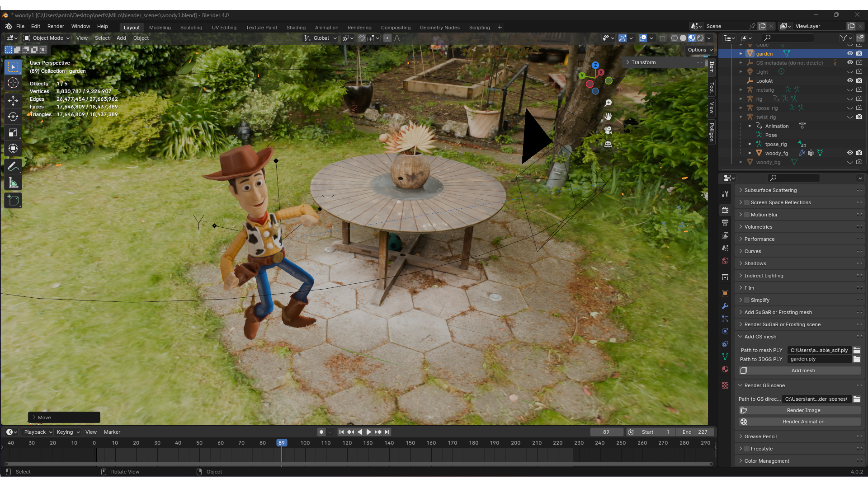Open Global transform orientation dropdown
The width and height of the screenshot is (868, 488).
tap(321, 38)
